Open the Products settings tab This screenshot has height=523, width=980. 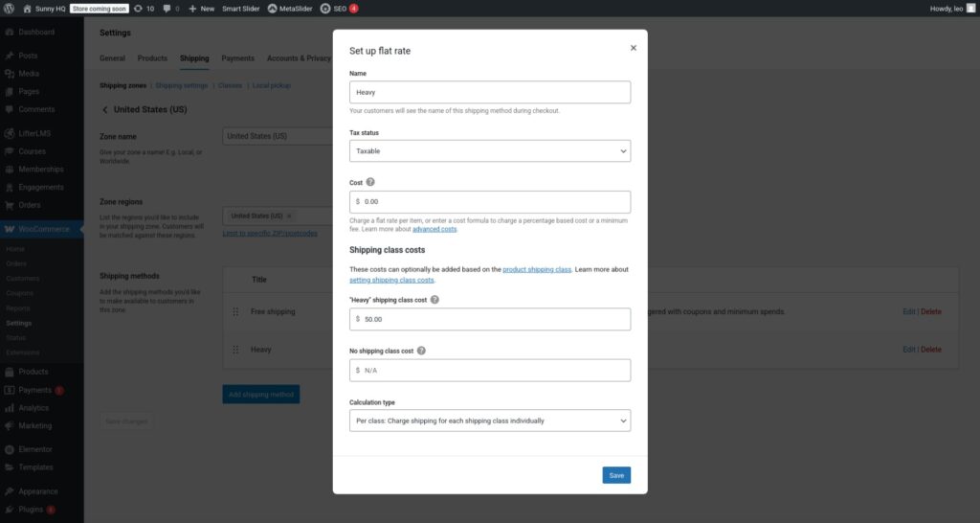tap(152, 58)
